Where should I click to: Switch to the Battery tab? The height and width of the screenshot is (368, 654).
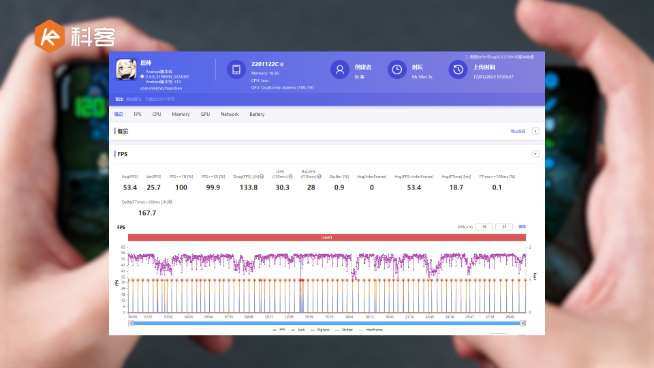pyautogui.click(x=257, y=114)
